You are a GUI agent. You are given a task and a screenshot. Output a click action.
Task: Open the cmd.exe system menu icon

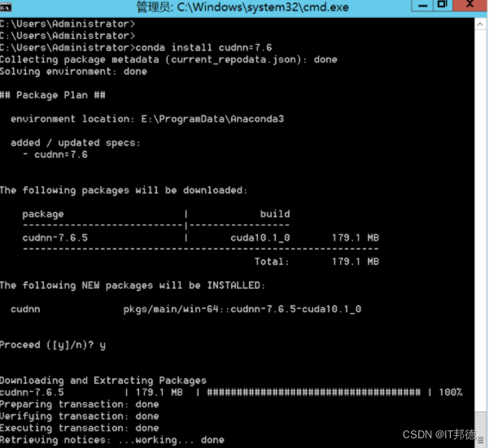6,7
